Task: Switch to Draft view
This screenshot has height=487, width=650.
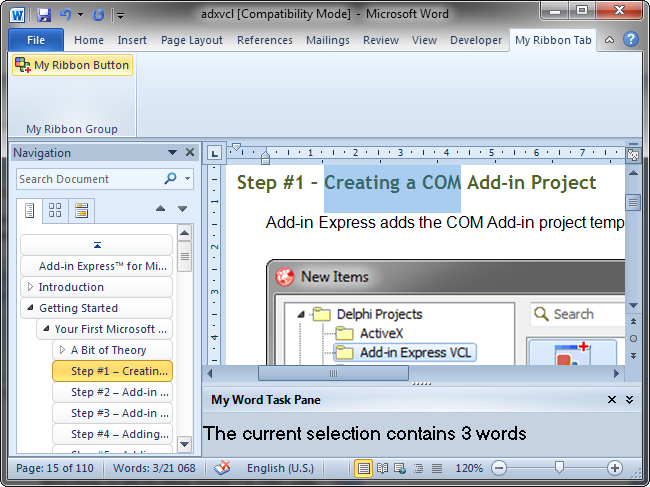Action: [437, 468]
